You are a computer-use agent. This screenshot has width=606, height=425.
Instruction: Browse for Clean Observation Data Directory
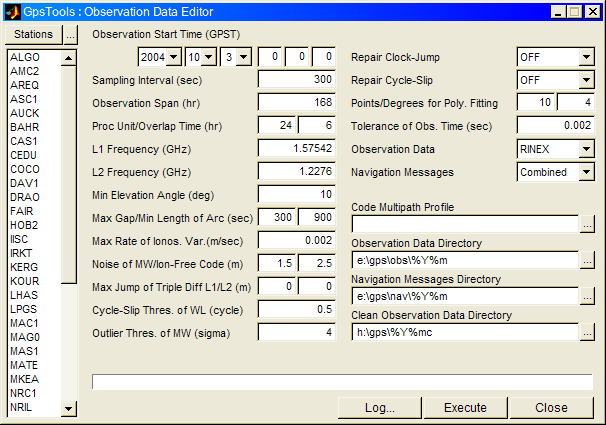[587, 332]
